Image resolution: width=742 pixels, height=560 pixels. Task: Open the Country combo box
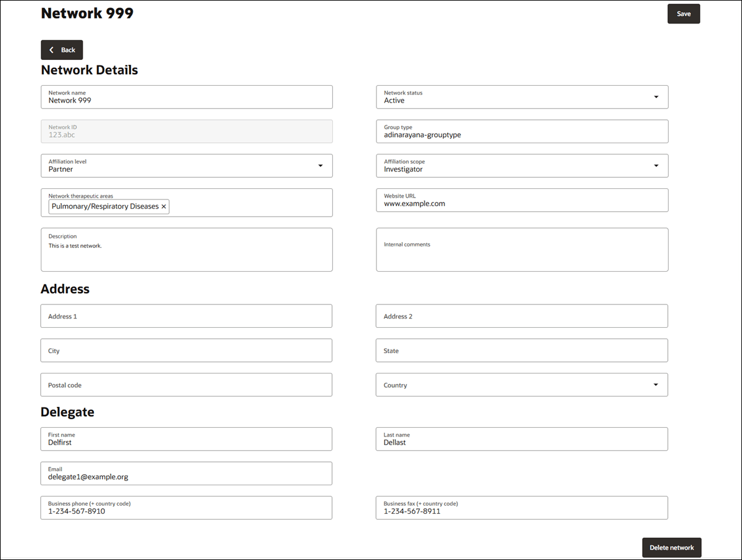[522, 385]
